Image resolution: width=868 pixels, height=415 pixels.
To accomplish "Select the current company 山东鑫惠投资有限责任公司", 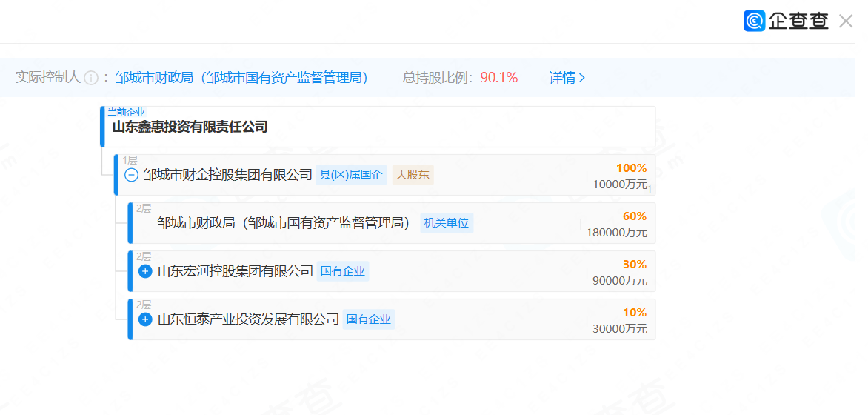I will 190,127.
